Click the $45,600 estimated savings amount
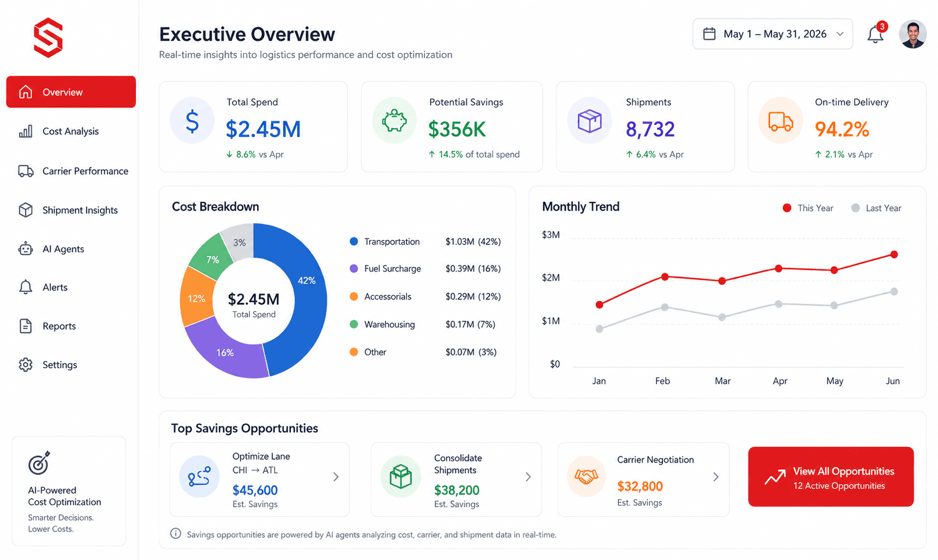The height and width of the screenshot is (560, 938). coord(255,490)
